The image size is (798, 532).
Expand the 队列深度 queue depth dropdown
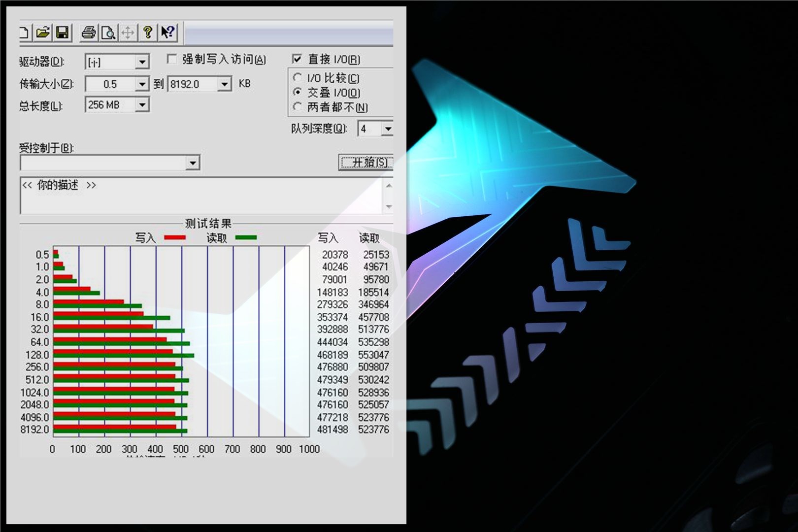pyautogui.click(x=387, y=129)
